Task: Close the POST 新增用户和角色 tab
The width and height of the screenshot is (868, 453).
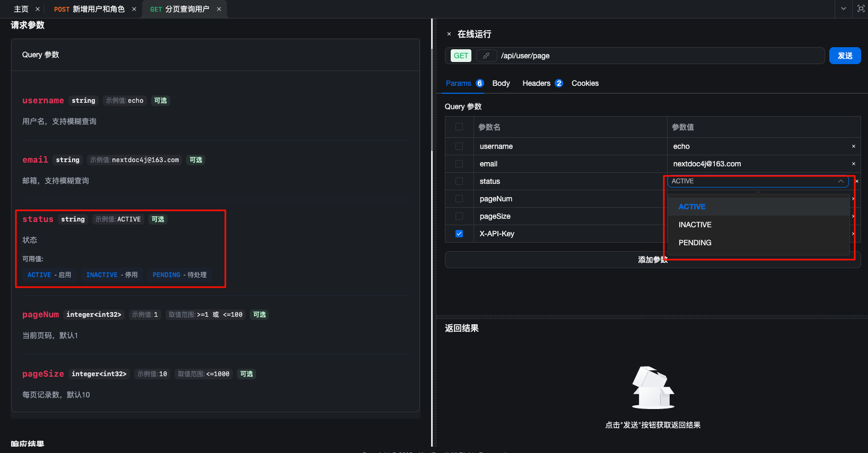Action: click(x=134, y=9)
